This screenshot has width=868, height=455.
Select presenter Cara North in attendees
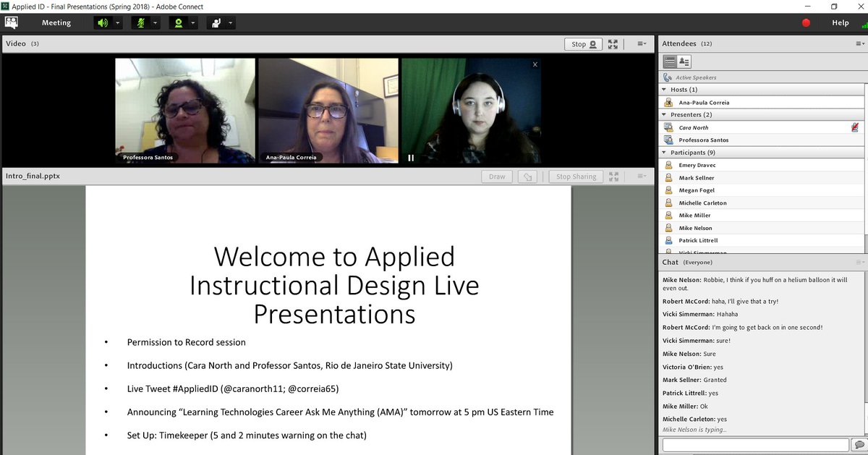click(762, 127)
